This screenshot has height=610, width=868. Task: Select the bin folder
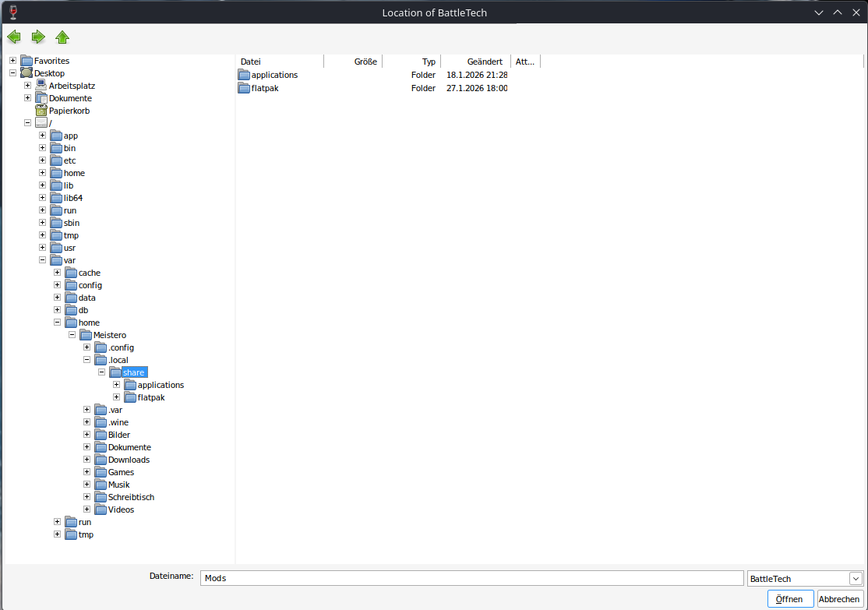click(70, 148)
